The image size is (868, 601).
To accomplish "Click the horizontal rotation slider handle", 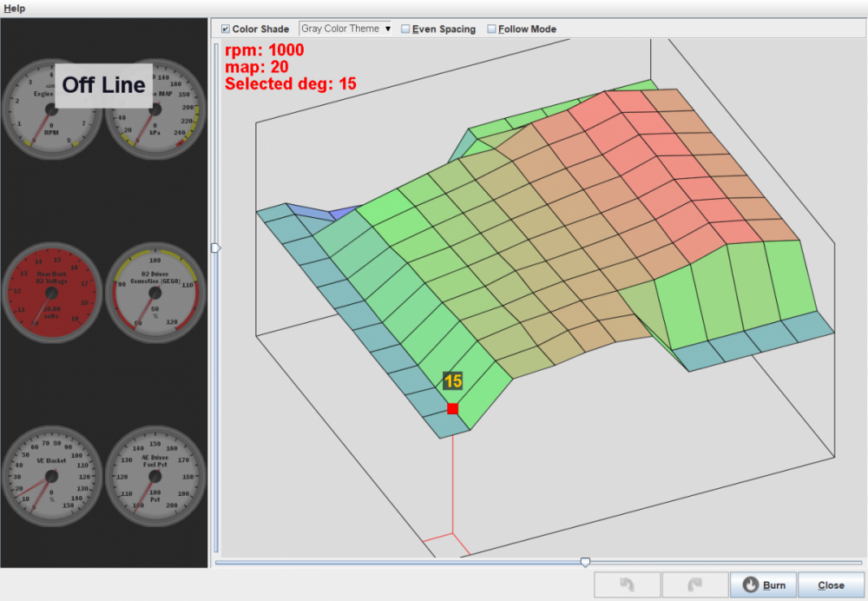I will click(x=585, y=563).
